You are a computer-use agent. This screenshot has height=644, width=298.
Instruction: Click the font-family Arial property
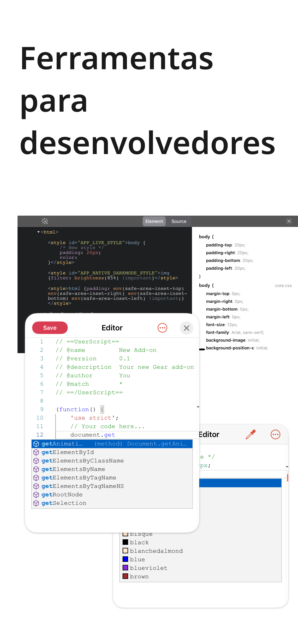coord(235,332)
